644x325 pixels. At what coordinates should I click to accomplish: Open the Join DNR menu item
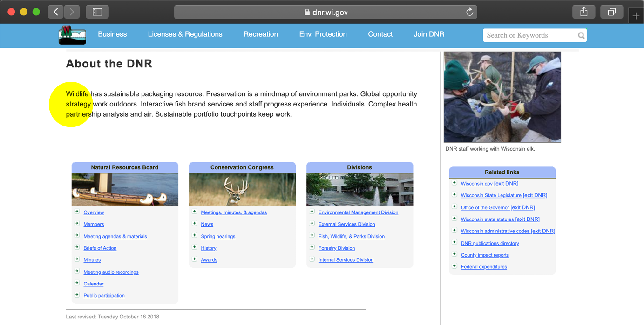tap(429, 34)
